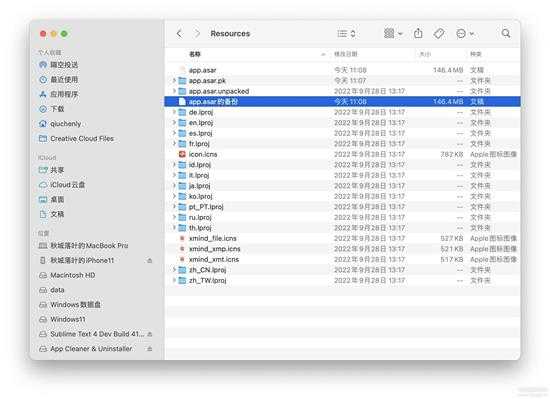Expand the ja.lproj folder

click(x=174, y=186)
